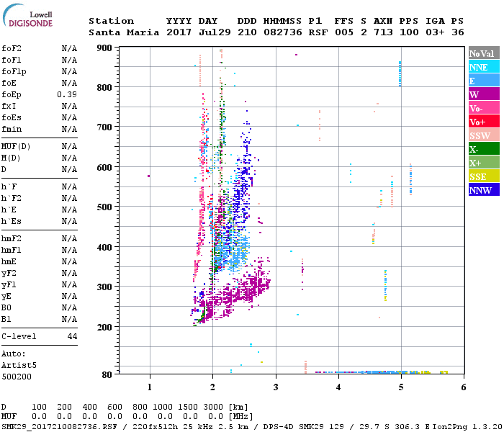Click the 500 km axis label
Viewport: 504px width, 432px height.
(x=104, y=207)
